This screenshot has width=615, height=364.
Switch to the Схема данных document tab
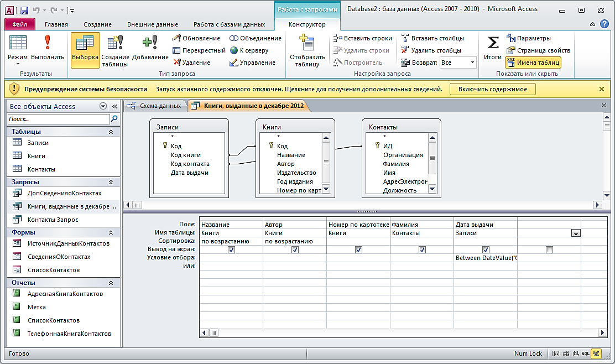[x=155, y=106]
